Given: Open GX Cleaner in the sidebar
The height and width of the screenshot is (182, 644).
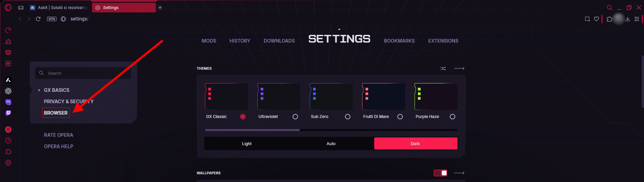Looking at the screenshot, I should click(x=8, y=42).
